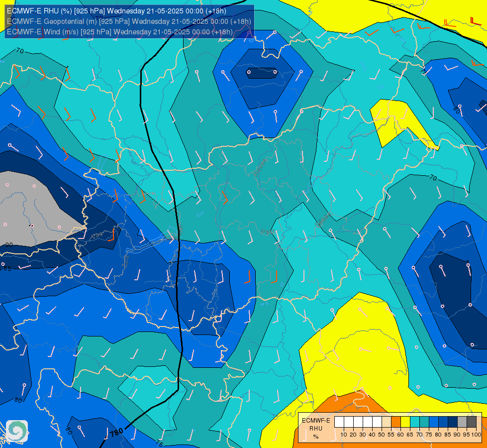Select the yellow 60-65% legend swatch
The image size is (487, 448).
point(405,422)
